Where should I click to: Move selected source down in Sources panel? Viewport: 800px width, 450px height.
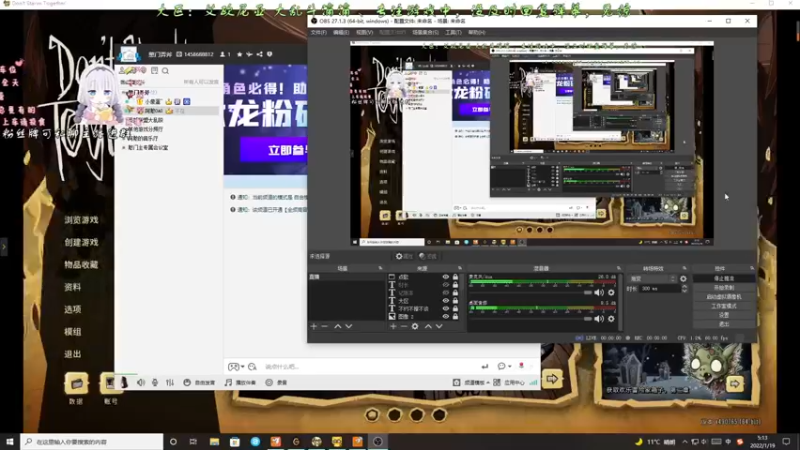(x=439, y=326)
